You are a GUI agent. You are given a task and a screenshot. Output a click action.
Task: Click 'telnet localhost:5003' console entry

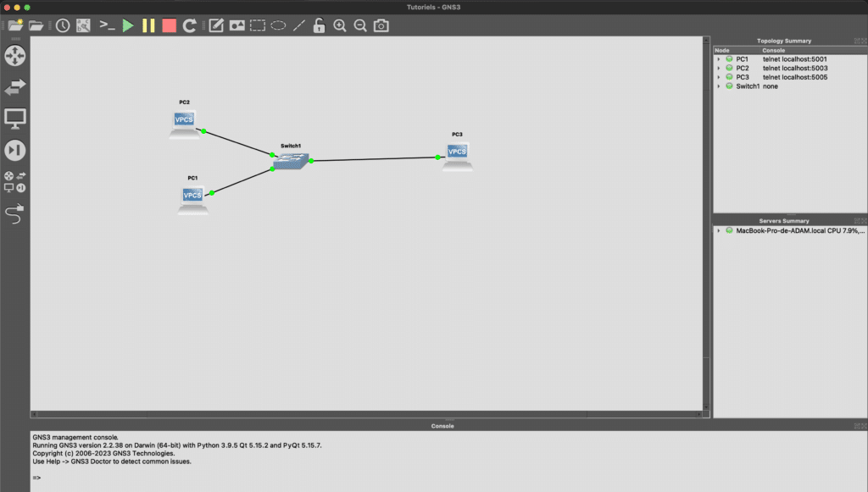coord(795,68)
